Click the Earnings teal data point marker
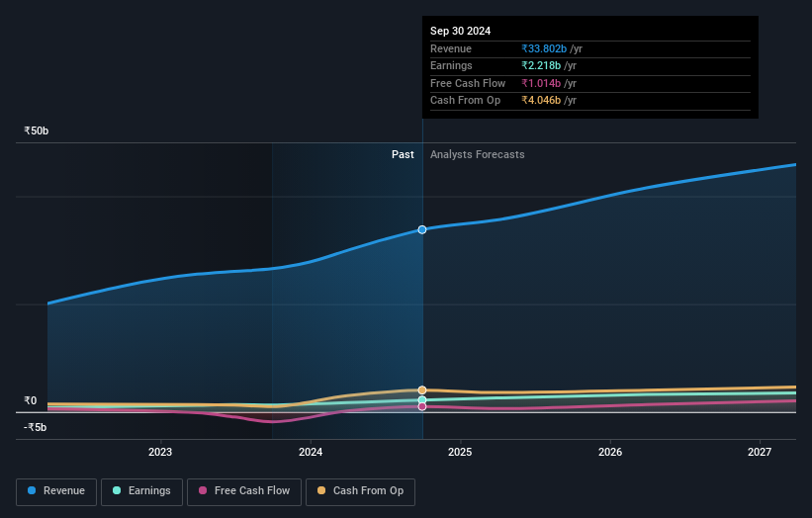This screenshot has width=812, height=518. coord(422,400)
